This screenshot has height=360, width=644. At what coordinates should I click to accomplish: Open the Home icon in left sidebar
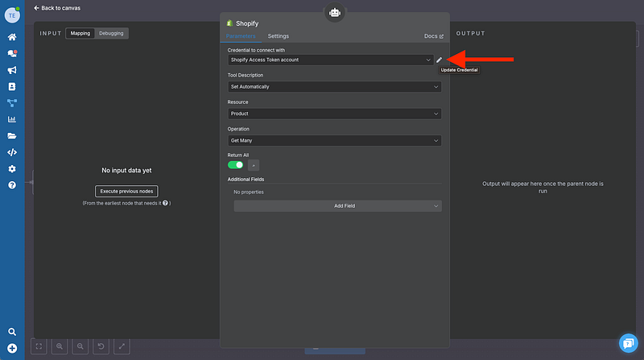click(12, 37)
